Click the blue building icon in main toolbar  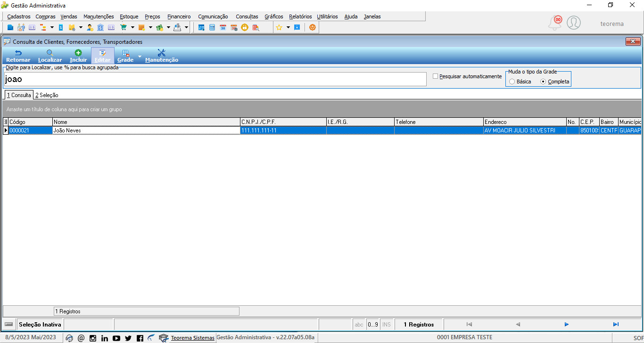pyautogui.click(x=10, y=27)
